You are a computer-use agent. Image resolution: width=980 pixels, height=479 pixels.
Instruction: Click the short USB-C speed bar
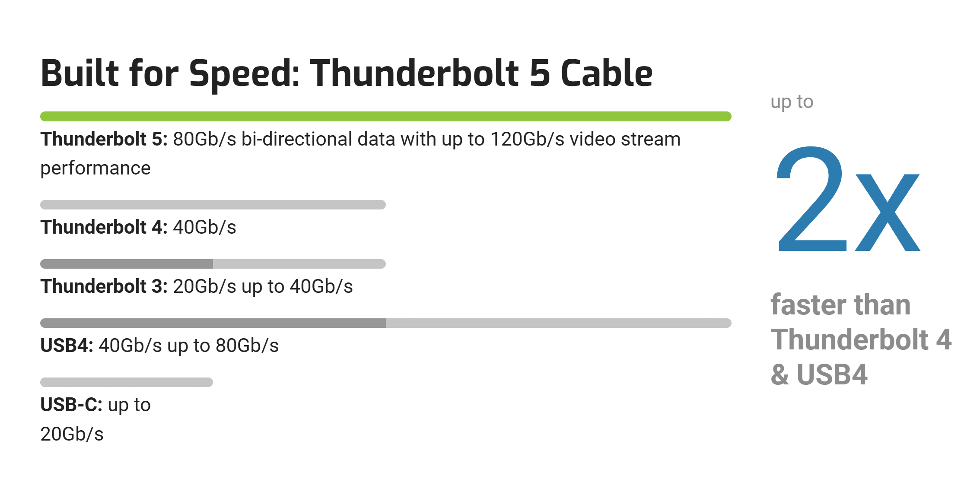(x=127, y=382)
